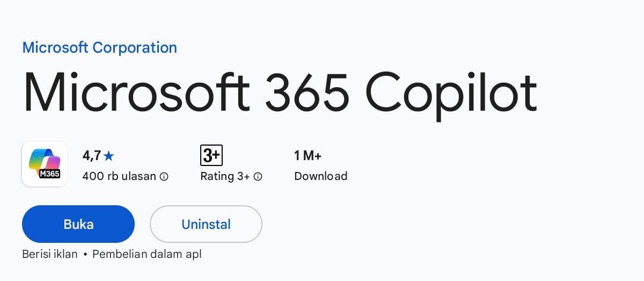Click the 365 number in app title
The width and height of the screenshot is (644, 281).
tap(308, 92)
